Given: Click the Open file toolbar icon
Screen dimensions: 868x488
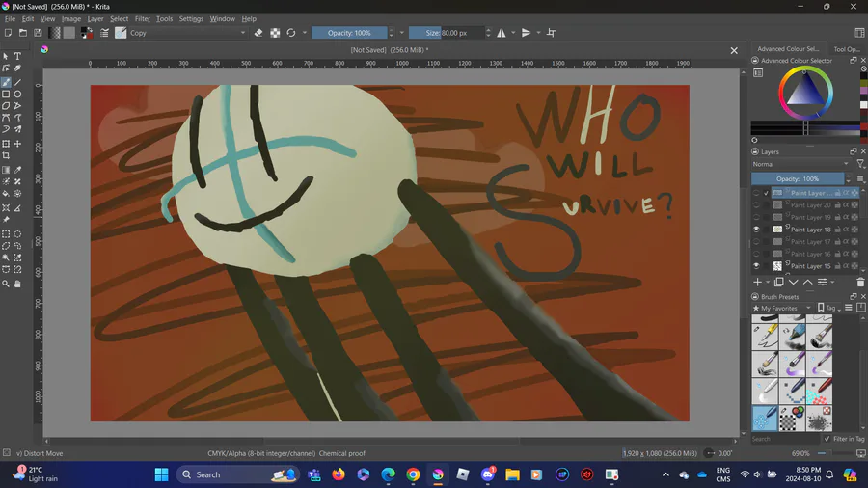Looking at the screenshot, I should 23,33.
